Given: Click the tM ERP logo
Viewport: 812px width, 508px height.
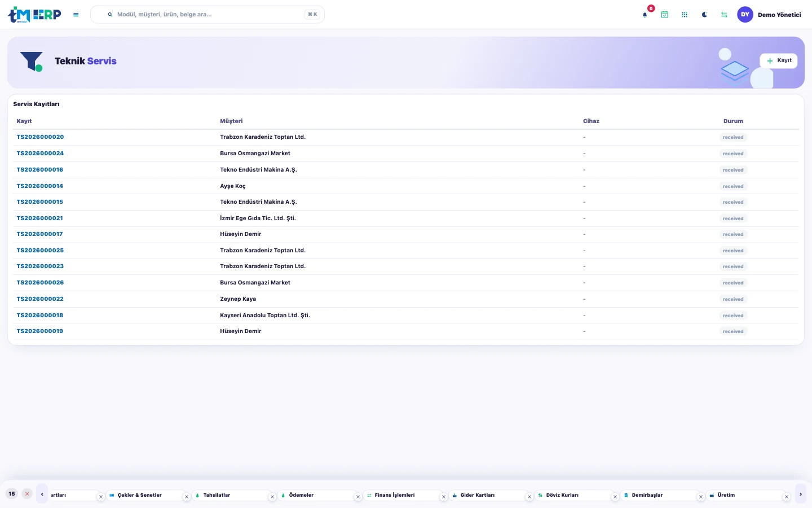Looking at the screenshot, I should (x=34, y=15).
